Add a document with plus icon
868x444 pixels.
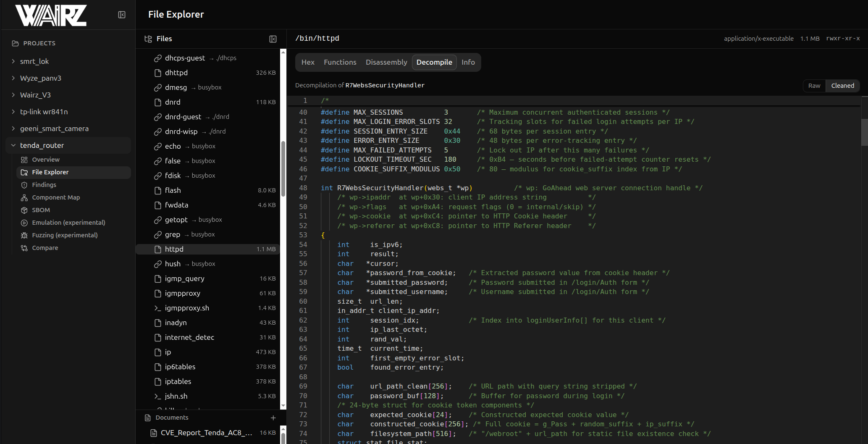(x=273, y=418)
